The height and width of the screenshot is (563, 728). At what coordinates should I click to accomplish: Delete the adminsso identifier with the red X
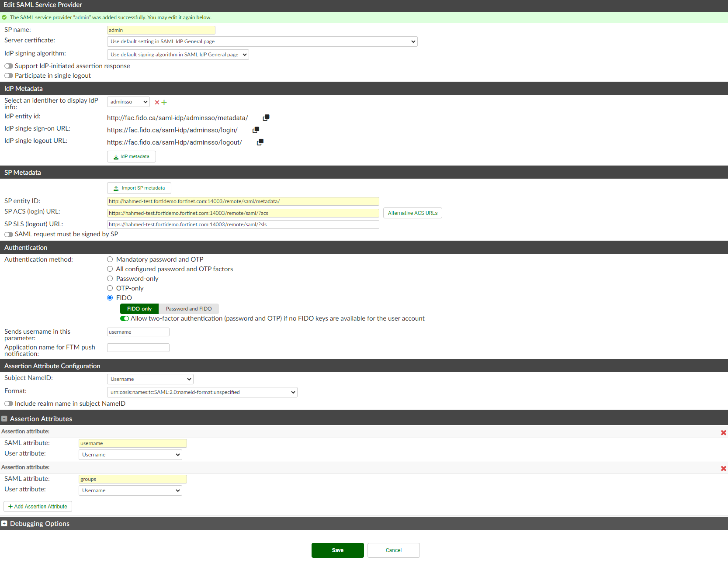[157, 102]
